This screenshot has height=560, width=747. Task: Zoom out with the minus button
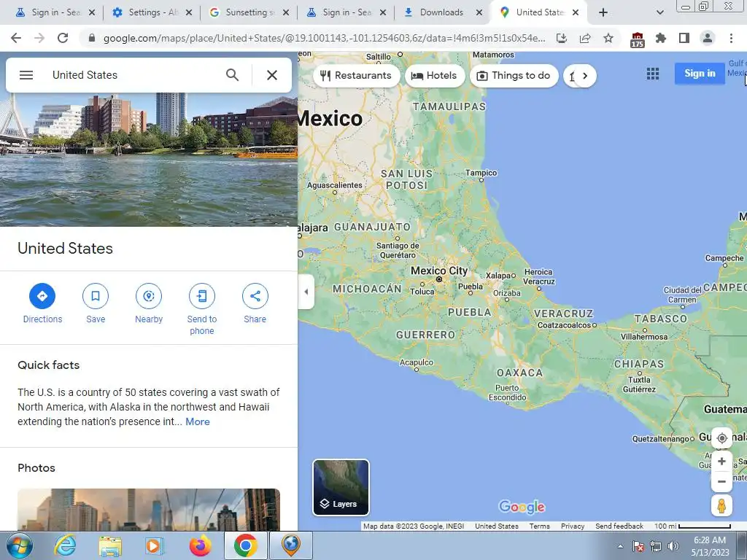(x=721, y=481)
